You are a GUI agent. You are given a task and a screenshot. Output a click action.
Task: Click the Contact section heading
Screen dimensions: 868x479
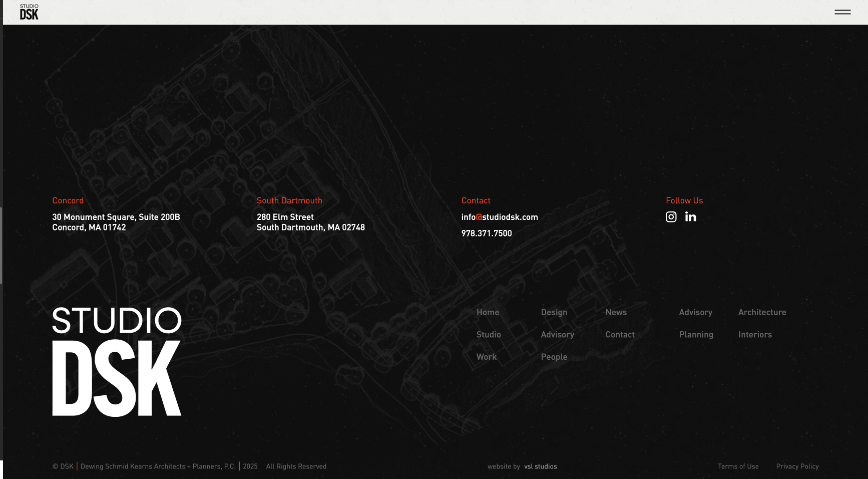(x=476, y=200)
